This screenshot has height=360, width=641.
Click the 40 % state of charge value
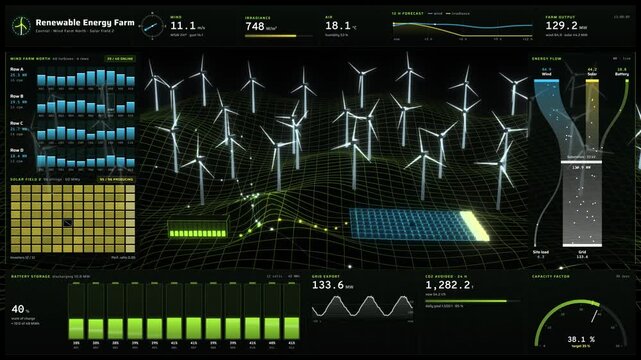pos(20,309)
